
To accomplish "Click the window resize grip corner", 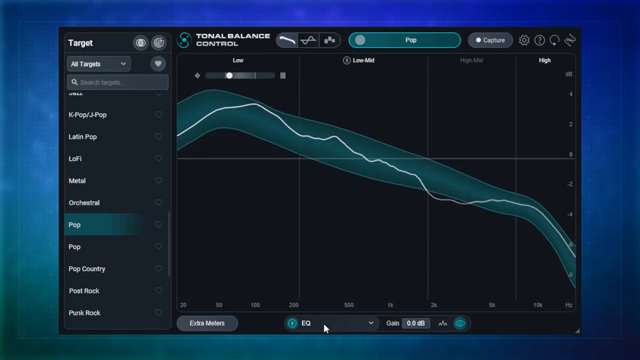I will tap(577, 331).
